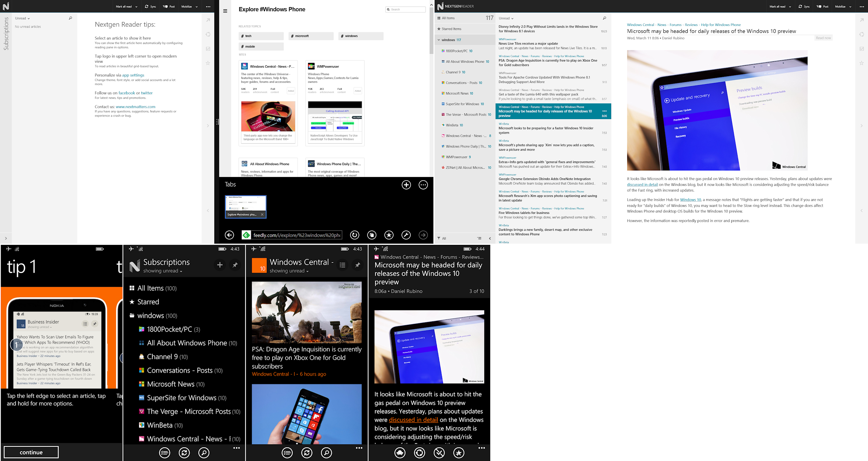
Task: Open the showing unread dropdown under Subscriptions
Action: pos(162,271)
